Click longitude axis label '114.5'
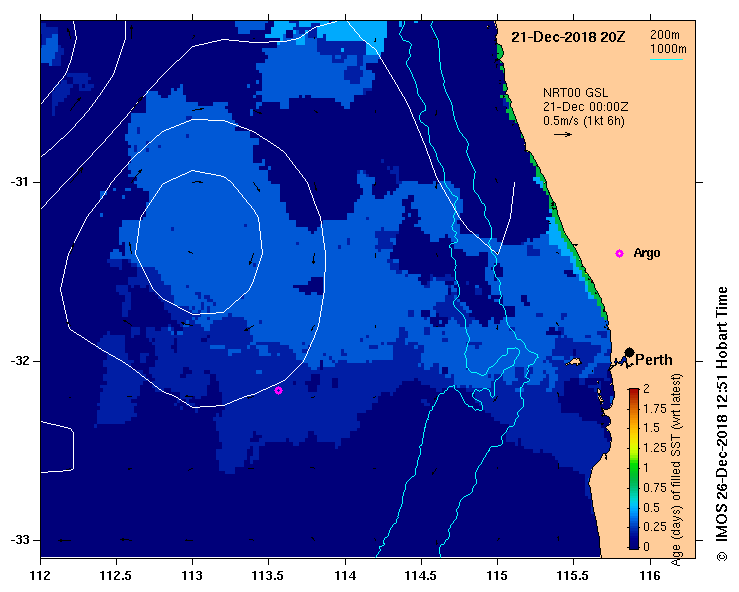Viewport: 739px width, 592px height. [421, 576]
